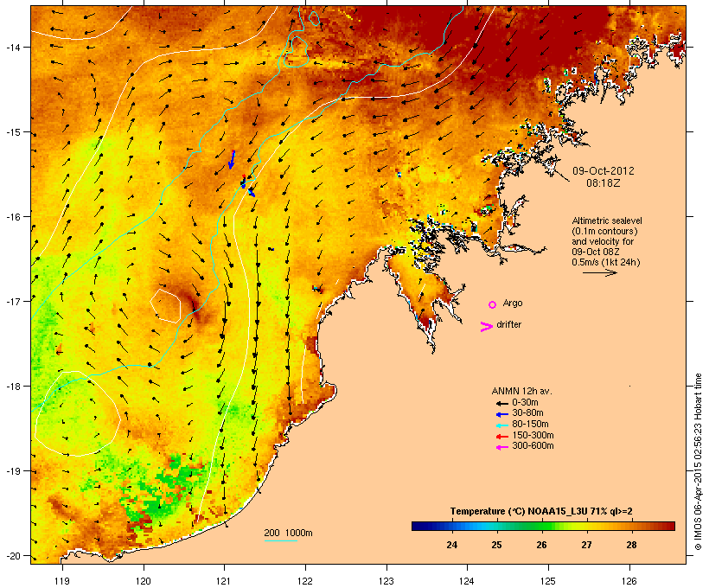
Task: Click longitude axis label 125
Action: coord(548,581)
